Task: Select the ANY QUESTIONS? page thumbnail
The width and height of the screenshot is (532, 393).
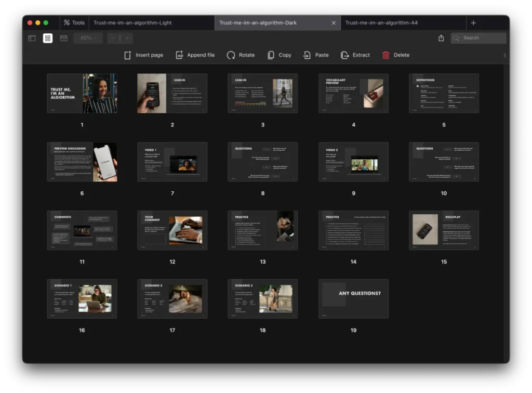Action: pos(353,299)
